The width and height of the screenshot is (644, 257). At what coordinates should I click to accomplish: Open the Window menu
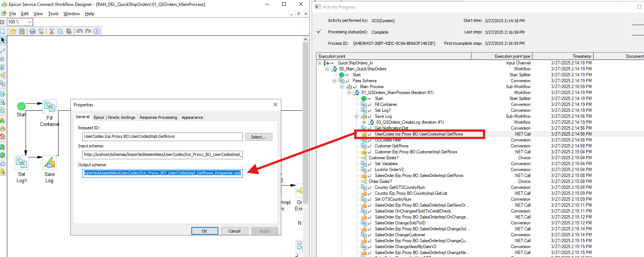(72, 14)
